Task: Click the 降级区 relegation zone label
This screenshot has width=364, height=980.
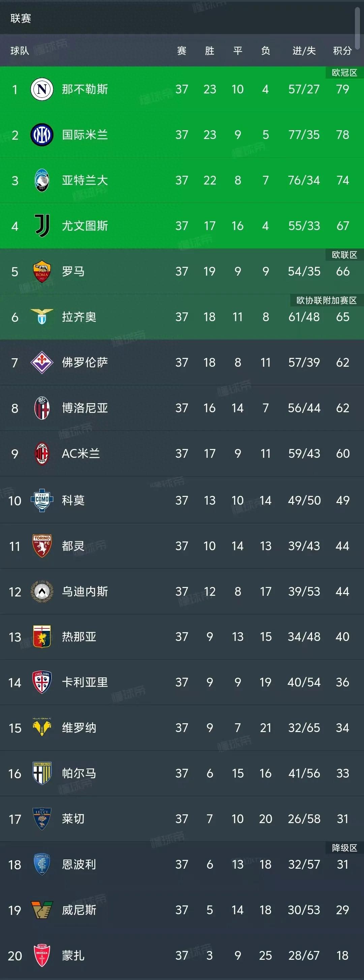Action: click(x=344, y=848)
